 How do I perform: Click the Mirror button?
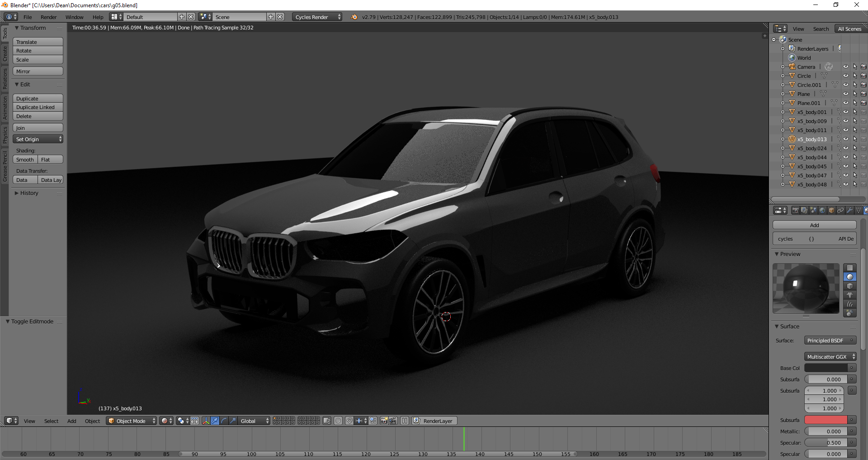[x=38, y=71]
